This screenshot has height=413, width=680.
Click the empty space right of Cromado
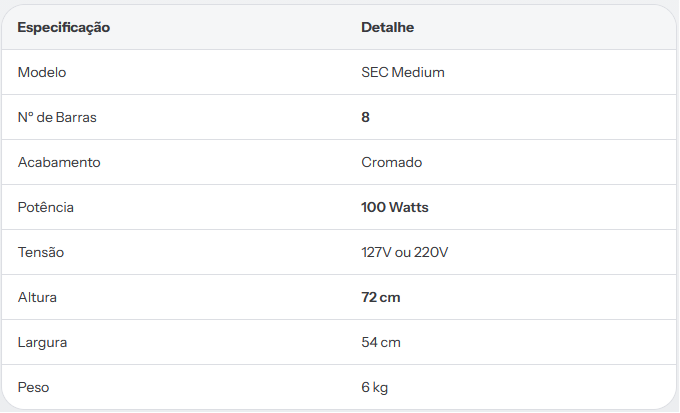(x=549, y=162)
